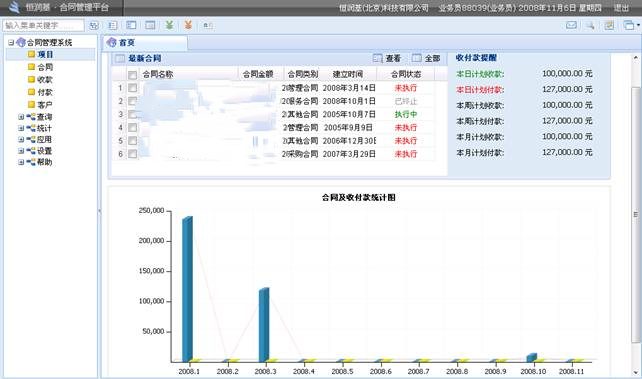Open the window layout dropdown at top right
Image resolution: width=642 pixels, height=379 pixels.
point(631,25)
